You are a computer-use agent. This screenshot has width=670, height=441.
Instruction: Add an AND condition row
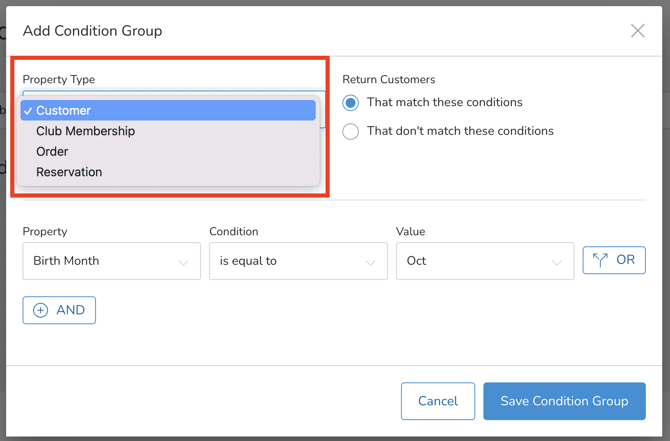59,310
